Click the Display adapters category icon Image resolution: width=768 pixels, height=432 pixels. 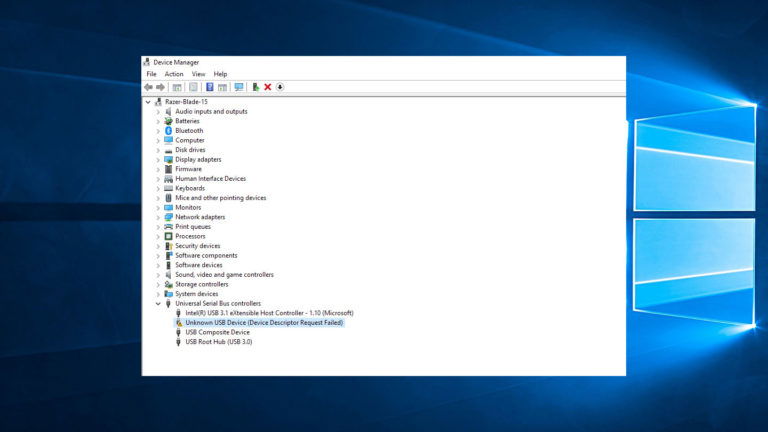pos(168,159)
